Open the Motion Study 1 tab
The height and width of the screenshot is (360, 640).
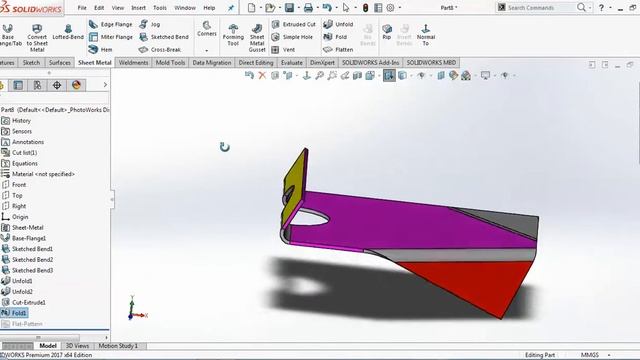(118, 346)
